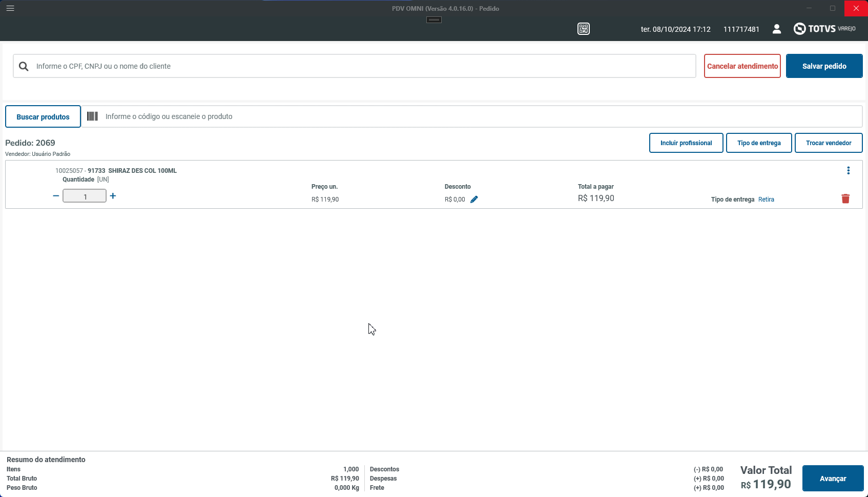Edit discount with pencil icon

click(x=474, y=200)
